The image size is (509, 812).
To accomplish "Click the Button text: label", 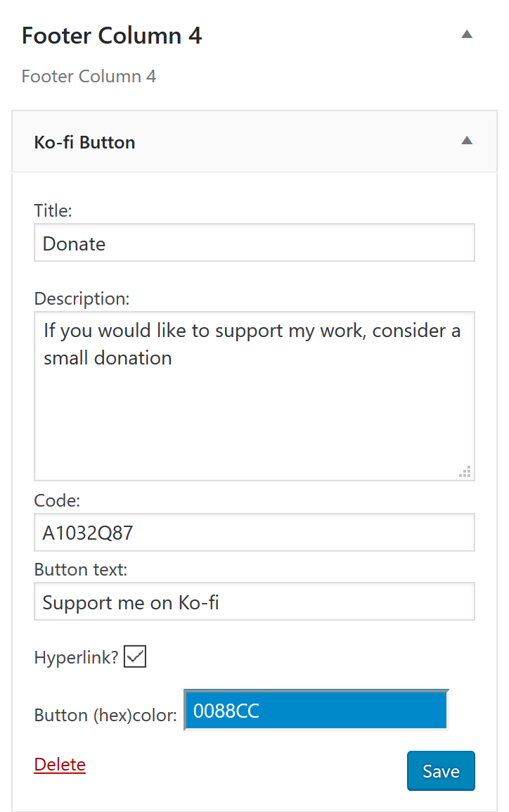I will (x=81, y=570).
